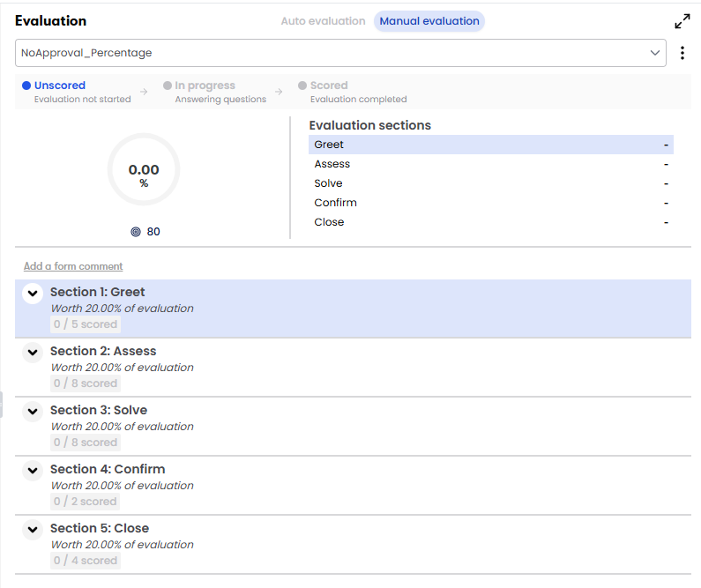Expand Section 2: Assess chevron

(x=33, y=353)
